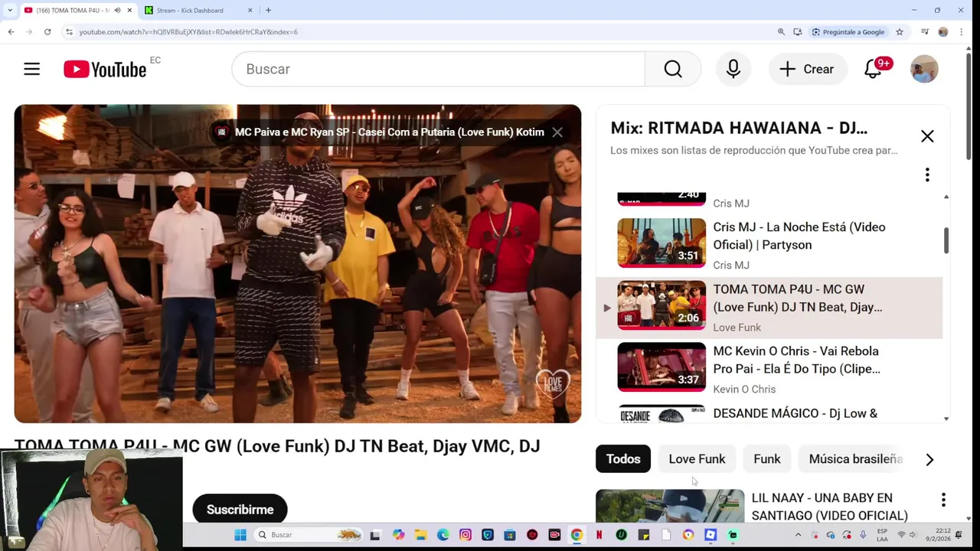
Task: View site information icon in address bar
Action: coord(69,31)
